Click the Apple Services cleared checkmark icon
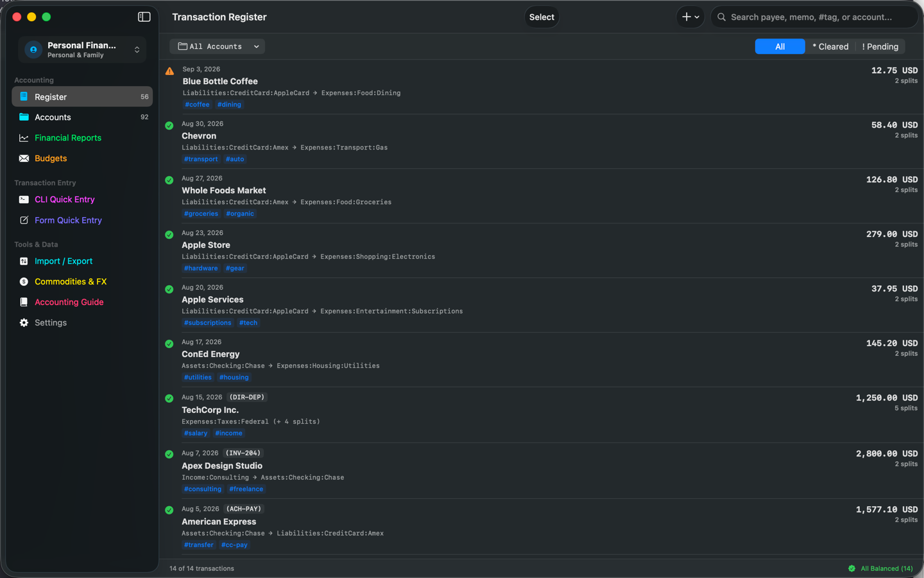924x578 pixels. (x=169, y=290)
